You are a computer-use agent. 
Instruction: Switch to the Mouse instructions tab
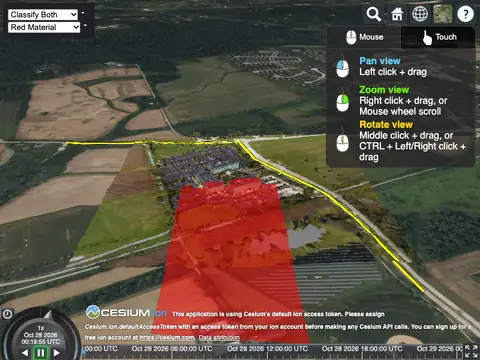point(364,37)
